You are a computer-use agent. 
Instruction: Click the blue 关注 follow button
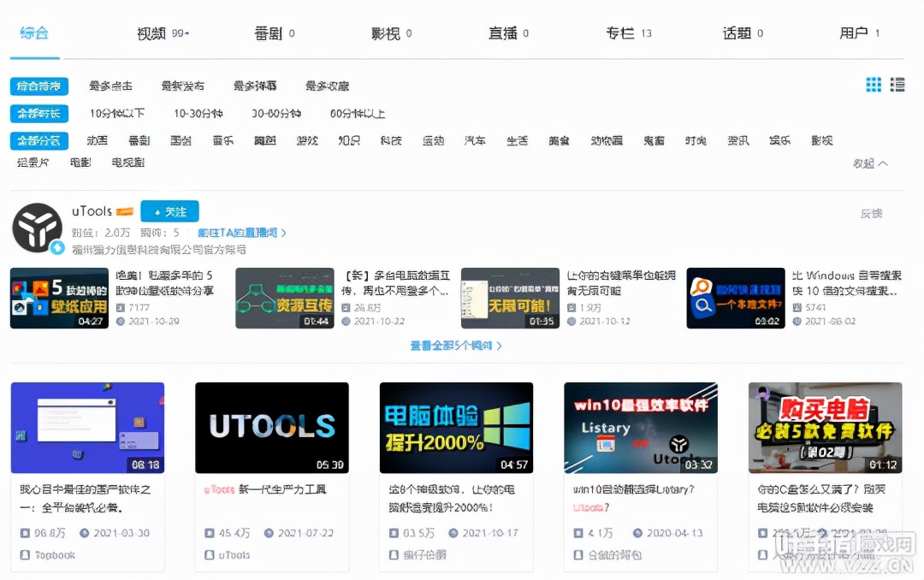[169, 210]
